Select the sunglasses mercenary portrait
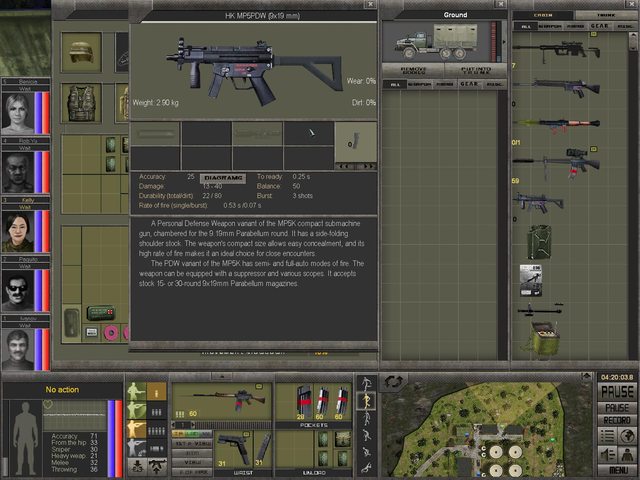640x480 pixels. tap(18, 291)
